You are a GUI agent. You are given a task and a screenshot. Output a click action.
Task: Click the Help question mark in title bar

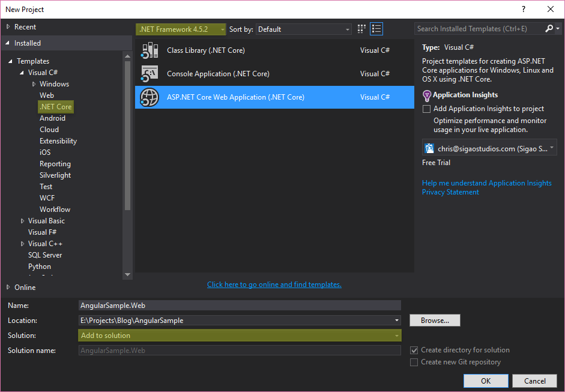[x=523, y=9]
